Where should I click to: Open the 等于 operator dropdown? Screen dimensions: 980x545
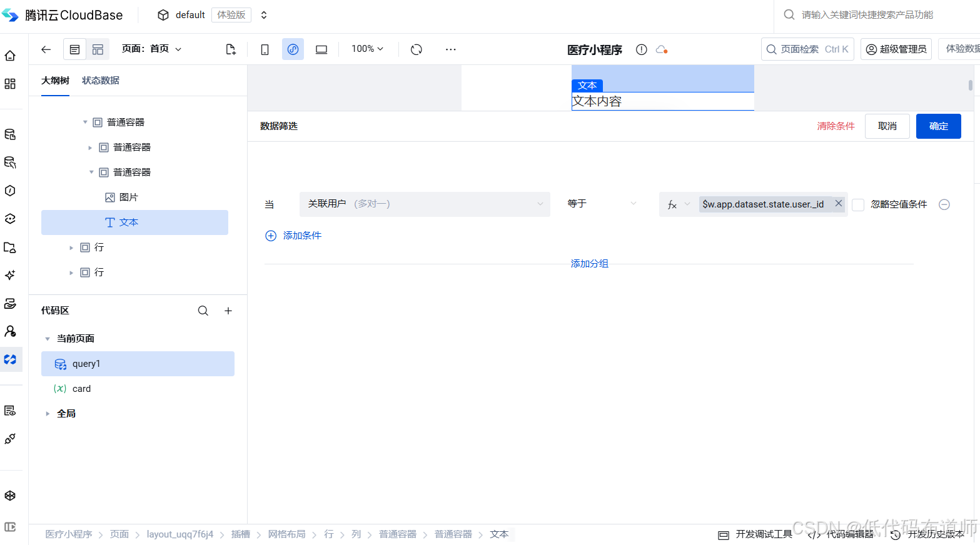[x=602, y=202]
